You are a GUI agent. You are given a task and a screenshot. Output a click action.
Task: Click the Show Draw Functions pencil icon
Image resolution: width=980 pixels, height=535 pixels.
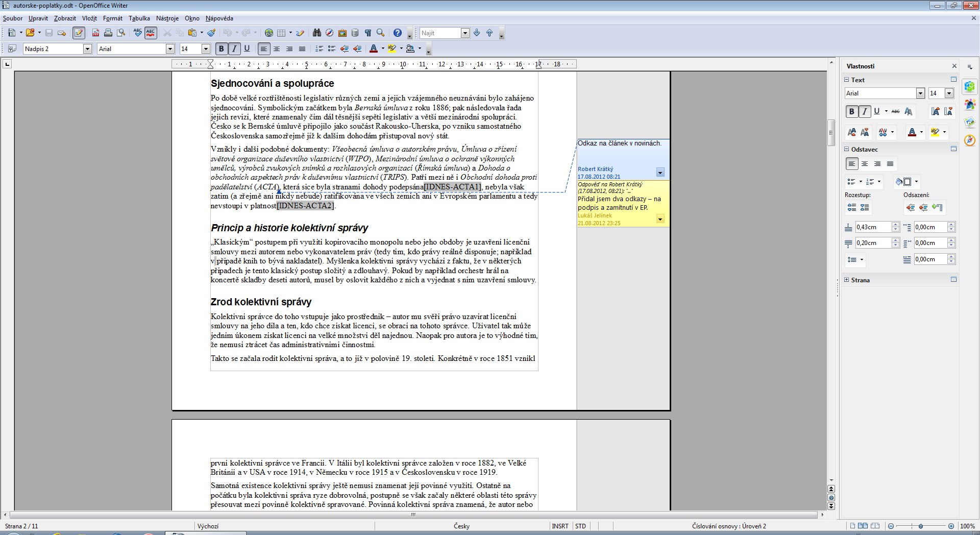pyautogui.click(x=300, y=33)
